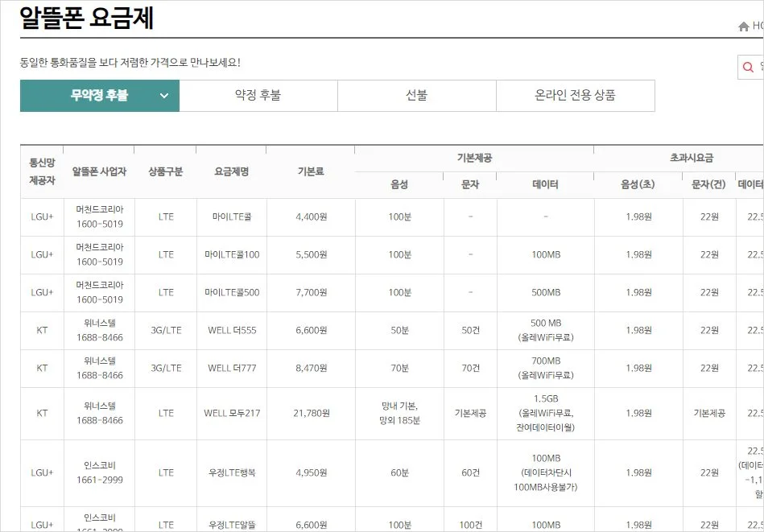Open the 마이LTE콜500 plan entry
Screen dimensions: 764x532
(x=232, y=292)
